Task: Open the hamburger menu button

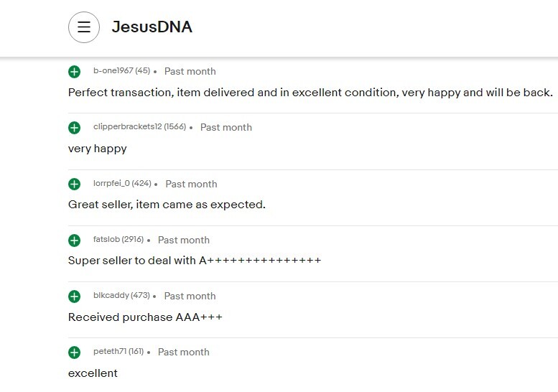Action: click(84, 27)
